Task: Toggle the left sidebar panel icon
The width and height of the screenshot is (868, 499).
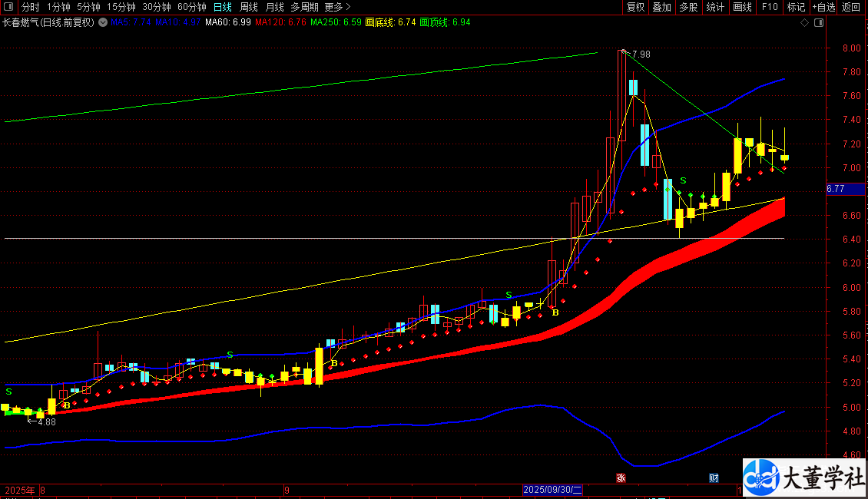Action: [x=8, y=7]
